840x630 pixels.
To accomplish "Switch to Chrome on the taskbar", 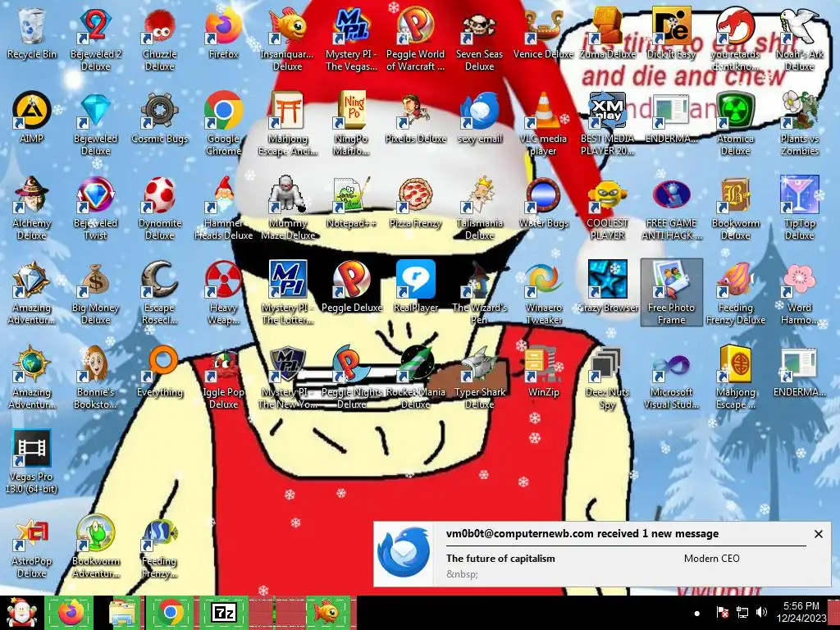I will pyautogui.click(x=171, y=613).
